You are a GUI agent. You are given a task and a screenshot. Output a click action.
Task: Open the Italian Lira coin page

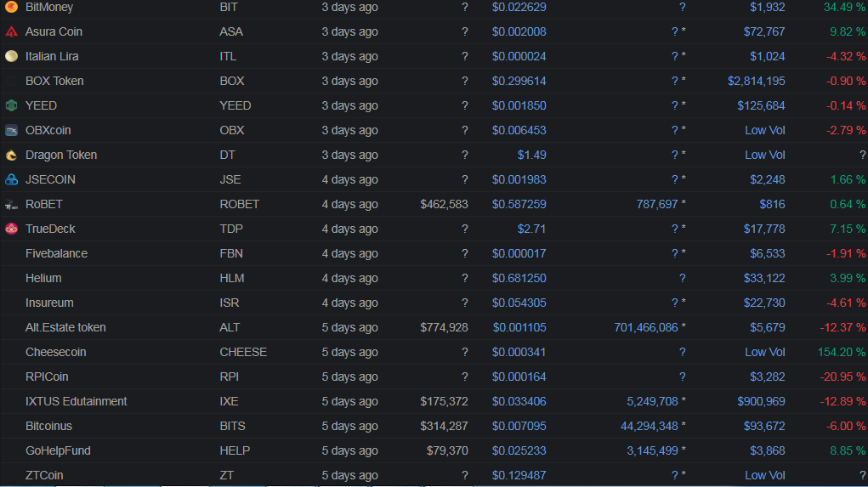tap(52, 56)
